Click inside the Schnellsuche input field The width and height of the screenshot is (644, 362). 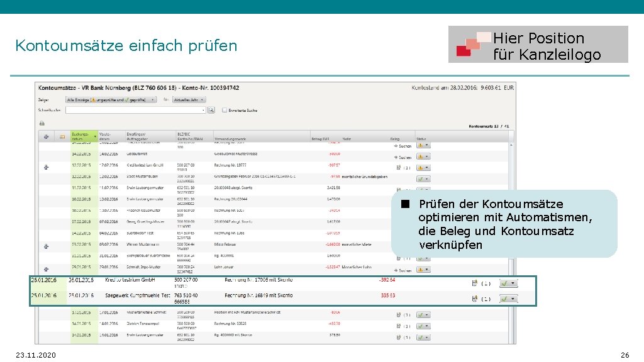[x=136, y=111]
